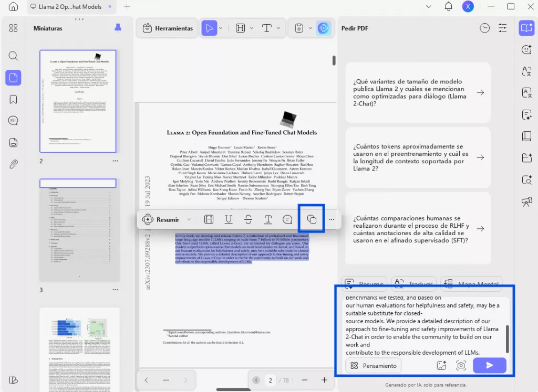Click the chat input scrollbar
Image resolution: width=538 pixels, height=392 pixels.
pos(507,338)
